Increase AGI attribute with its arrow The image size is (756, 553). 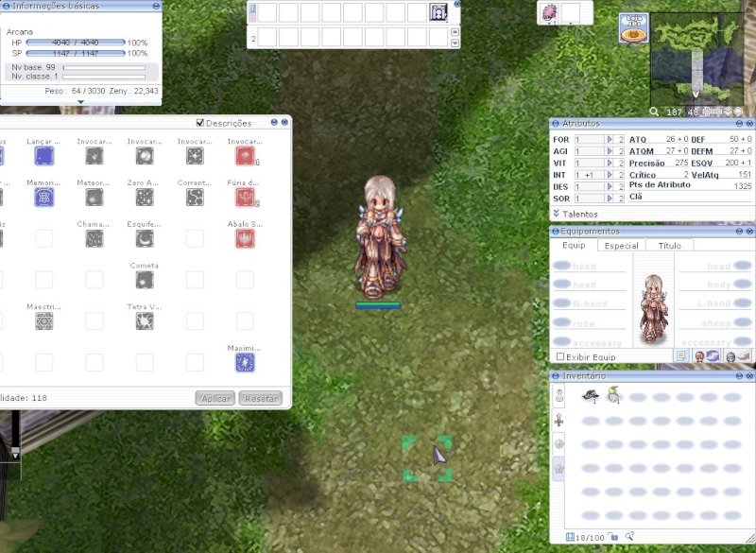tap(610, 151)
